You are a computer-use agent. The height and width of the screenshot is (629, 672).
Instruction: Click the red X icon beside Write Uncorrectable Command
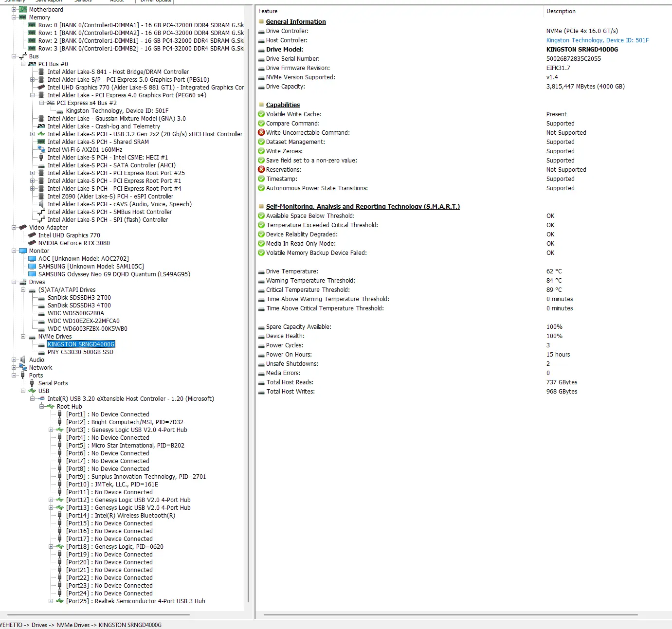pyautogui.click(x=261, y=132)
